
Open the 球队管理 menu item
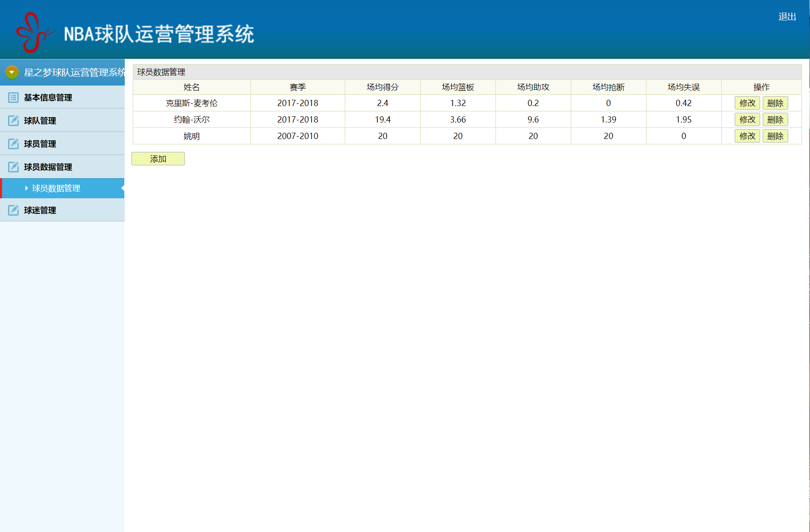[40, 120]
